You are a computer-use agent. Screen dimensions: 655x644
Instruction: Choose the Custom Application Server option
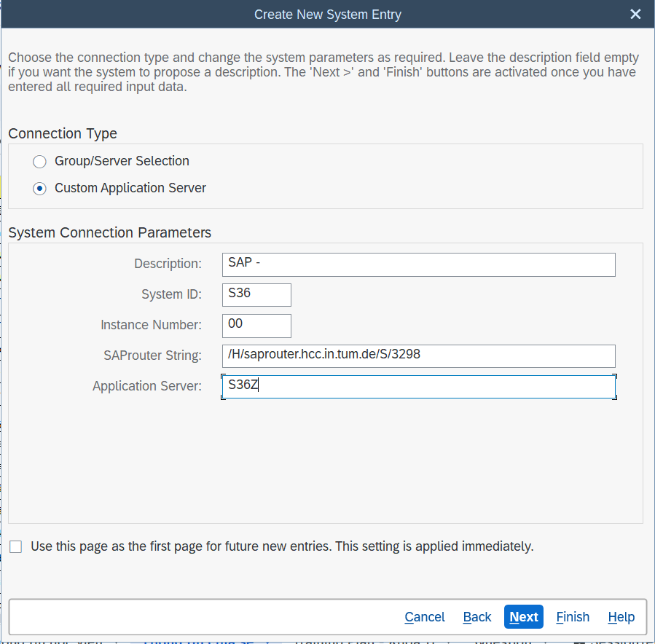pyautogui.click(x=40, y=188)
